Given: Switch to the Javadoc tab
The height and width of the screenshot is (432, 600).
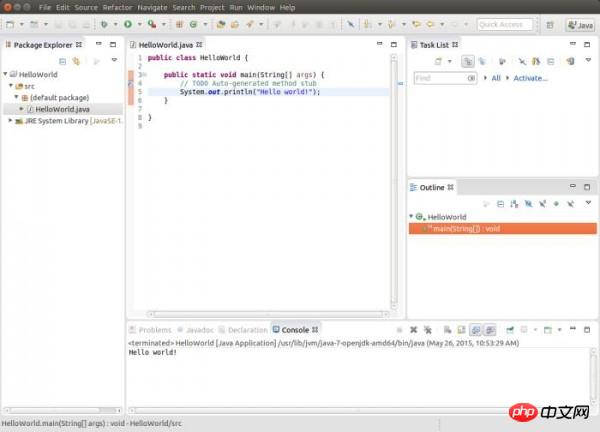Looking at the screenshot, I should click(x=196, y=330).
